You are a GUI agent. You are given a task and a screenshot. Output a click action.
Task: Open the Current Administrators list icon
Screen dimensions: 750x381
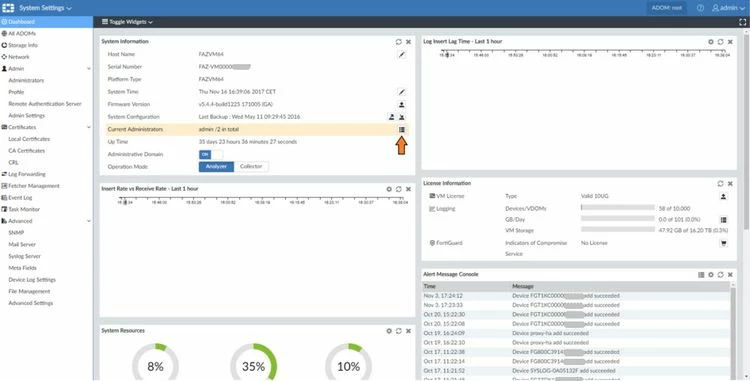point(402,130)
